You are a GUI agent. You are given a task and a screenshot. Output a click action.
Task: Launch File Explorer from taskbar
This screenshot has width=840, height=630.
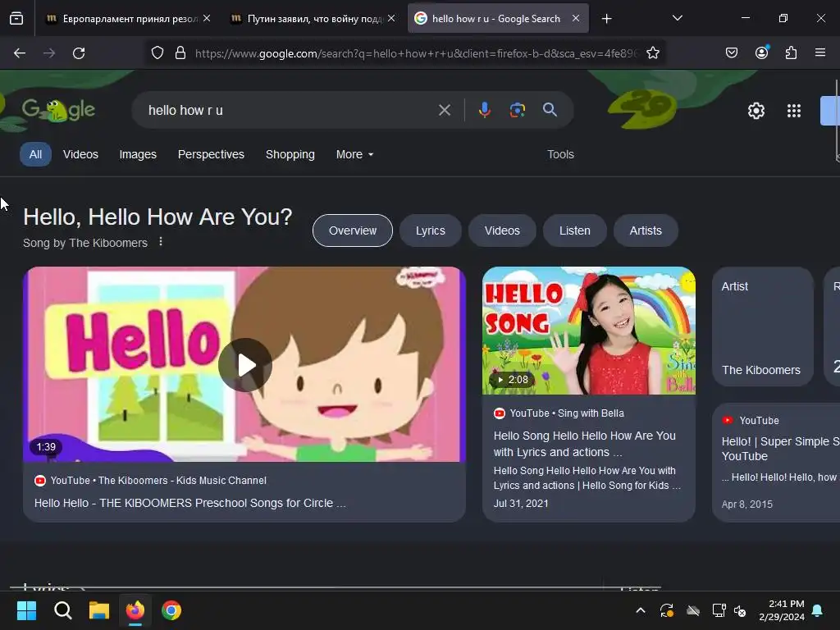99,610
